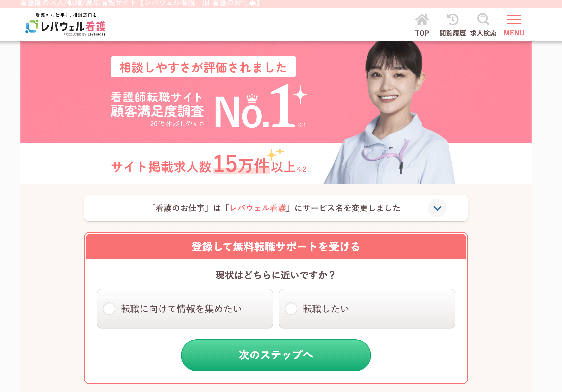
Task: Expand service name change notice chevron
Action: click(437, 208)
